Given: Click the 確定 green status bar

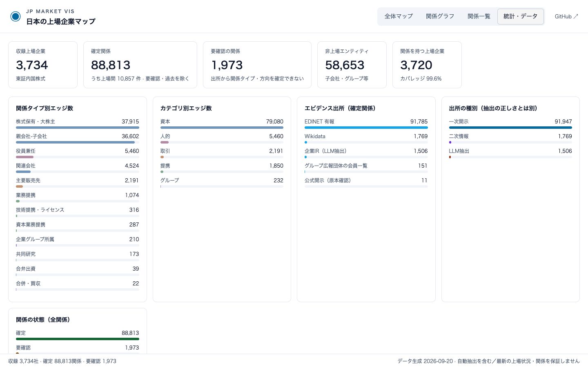Looking at the screenshot, I should tap(78, 339).
